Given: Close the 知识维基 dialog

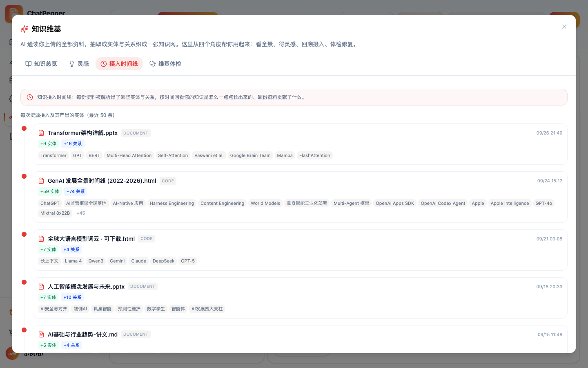Looking at the screenshot, I should point(564,27).
